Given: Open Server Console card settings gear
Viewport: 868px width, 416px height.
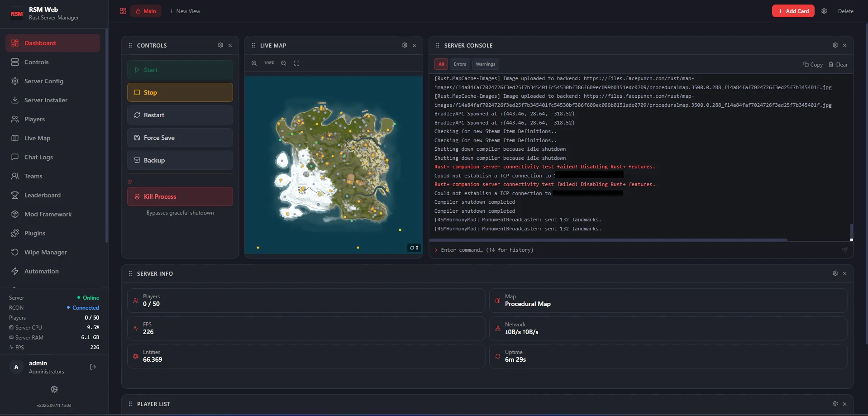Looking at the screenshot, I should point(835,45).
